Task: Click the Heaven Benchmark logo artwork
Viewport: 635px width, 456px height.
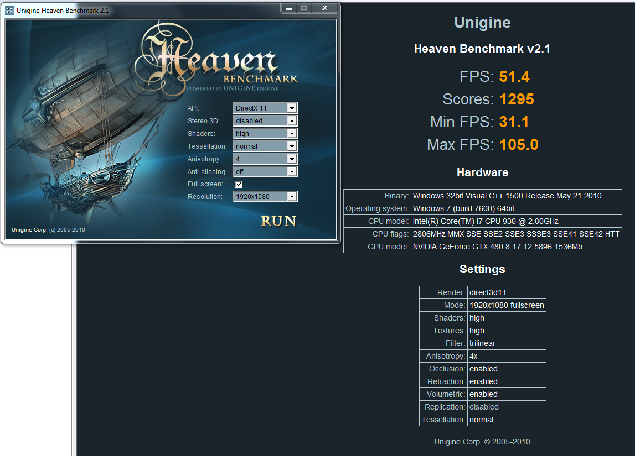Action: pos(216,59)
